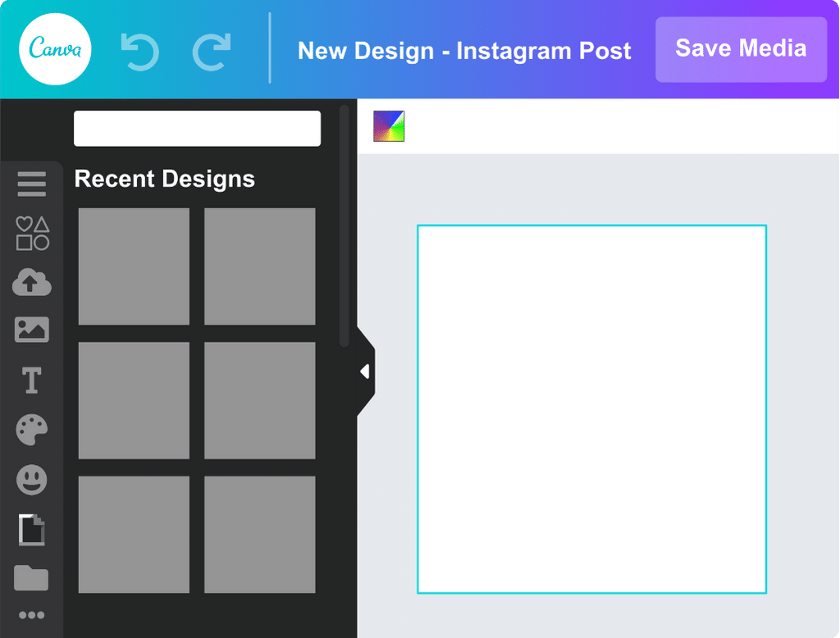Image resolution: width=840 pixels, height=638 pixels.
Task: Open the photos panel icon
Action: pyautogui.click(x=32, y=330)
